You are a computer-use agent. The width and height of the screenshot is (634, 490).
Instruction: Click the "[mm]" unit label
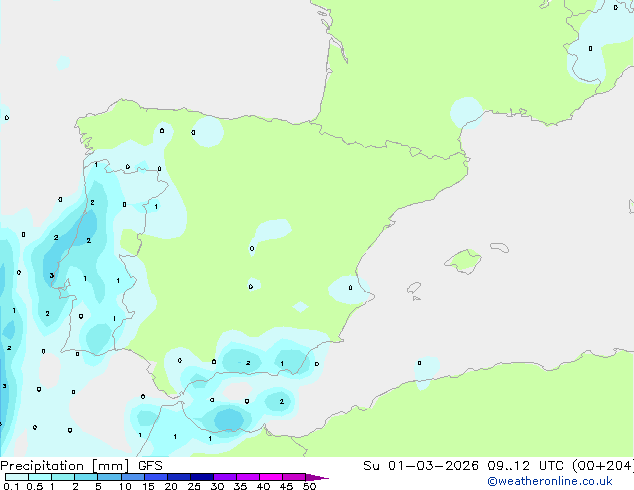[x=111, y=466]
